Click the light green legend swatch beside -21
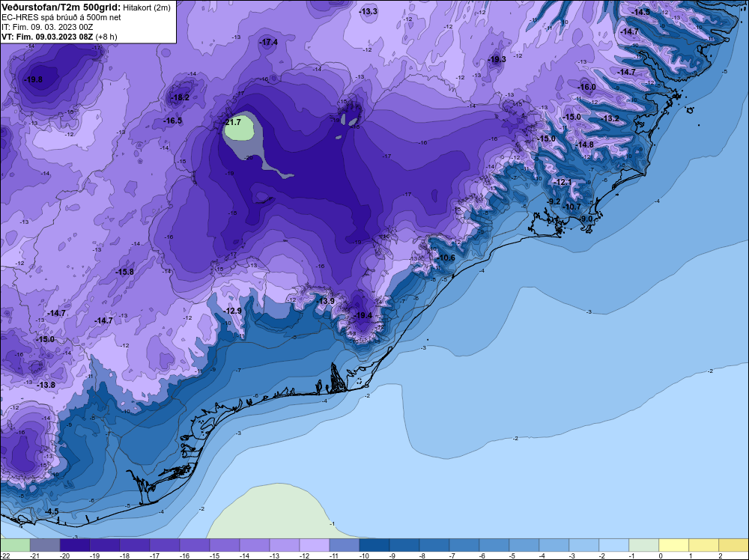This screenshot has width=749, height=560. 15,545
